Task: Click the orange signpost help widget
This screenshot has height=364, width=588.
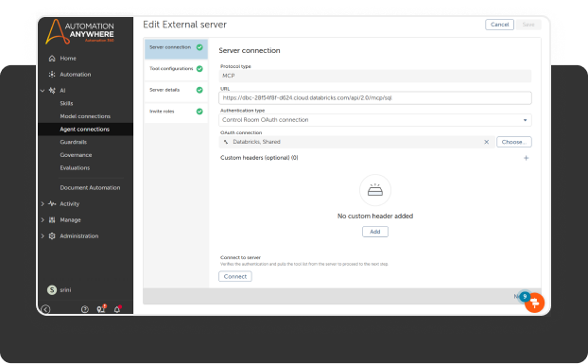Action: (x=534, y=303)
